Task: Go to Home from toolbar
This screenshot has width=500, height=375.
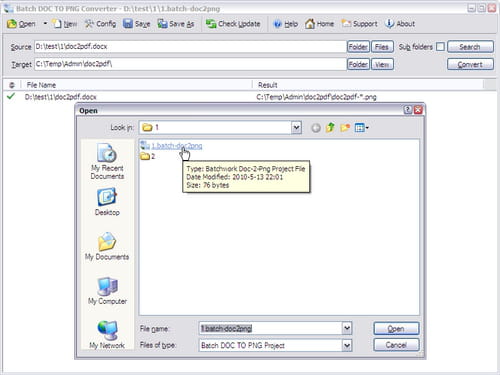Action: [x=319, y=24]
